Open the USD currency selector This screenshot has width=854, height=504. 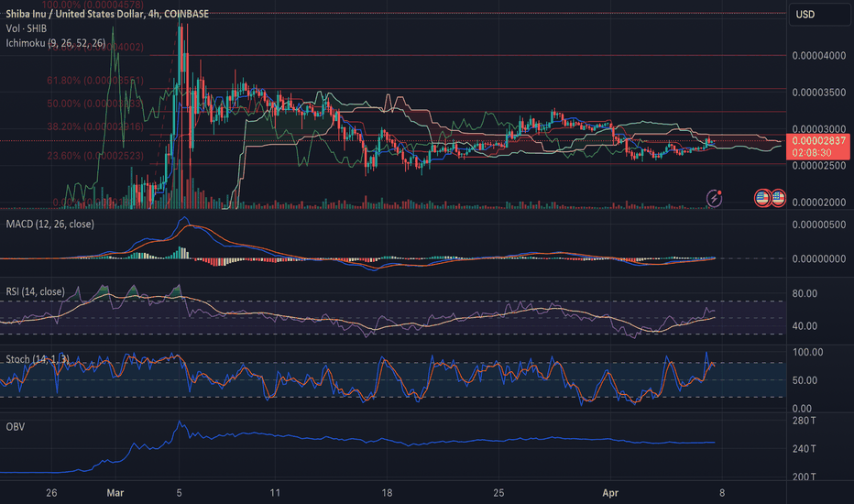point(818,15)
